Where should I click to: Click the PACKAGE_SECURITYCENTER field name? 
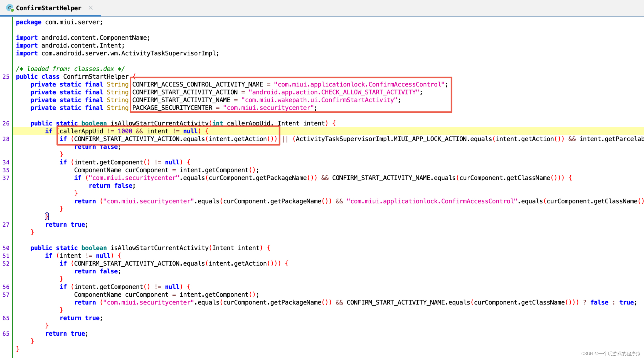pyautogui.click(x=172, y=108)
